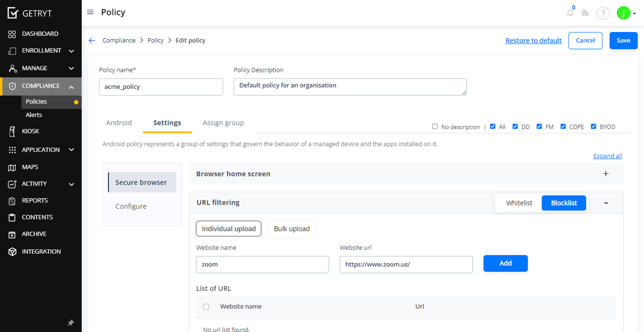Screen dimensions: 644x332
Task: Click the Policy name input field
Action: 161,87
